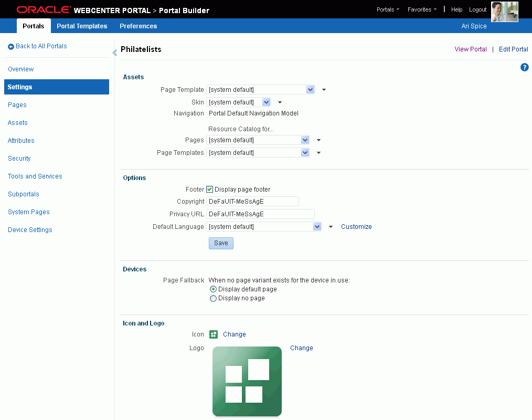532x420 pixels.
Task: Switch to the Portal Templates tab
Action: [x=82, y=26]
